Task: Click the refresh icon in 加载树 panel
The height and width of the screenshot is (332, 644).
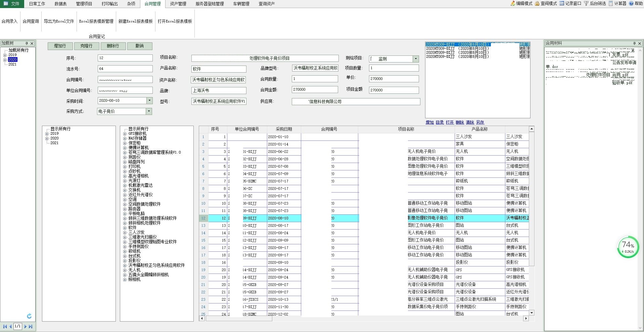Action: point(29,316)
